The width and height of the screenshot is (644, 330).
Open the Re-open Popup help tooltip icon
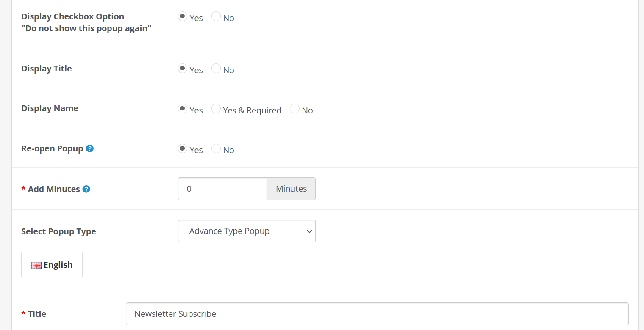90,148
